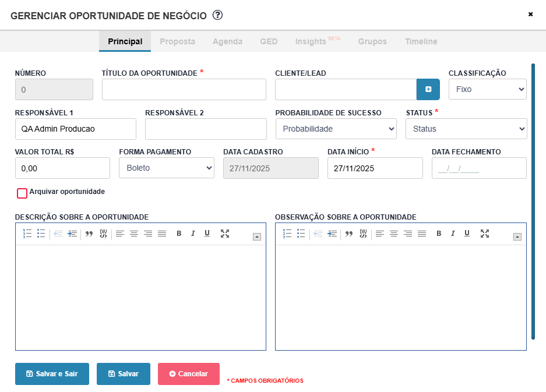Insert bulleted list in Observação editor

301,234
